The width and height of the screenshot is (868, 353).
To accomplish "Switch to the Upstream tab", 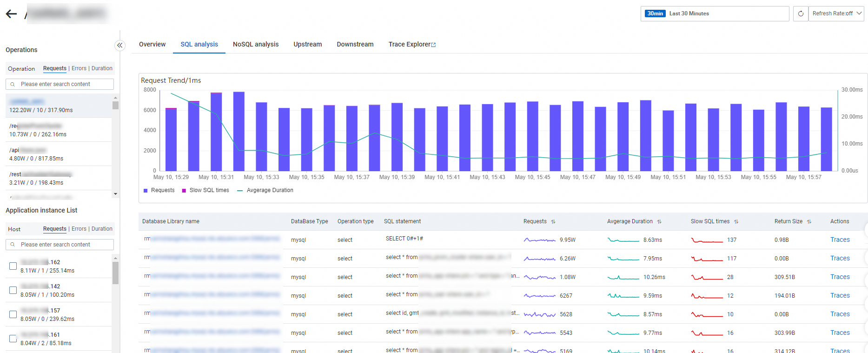I will (x=307, y=45).
